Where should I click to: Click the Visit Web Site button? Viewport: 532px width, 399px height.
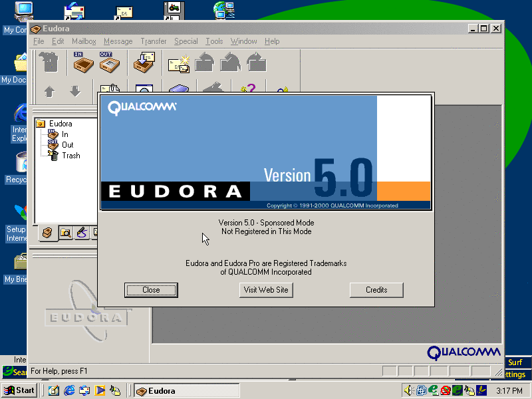[266, 290]
